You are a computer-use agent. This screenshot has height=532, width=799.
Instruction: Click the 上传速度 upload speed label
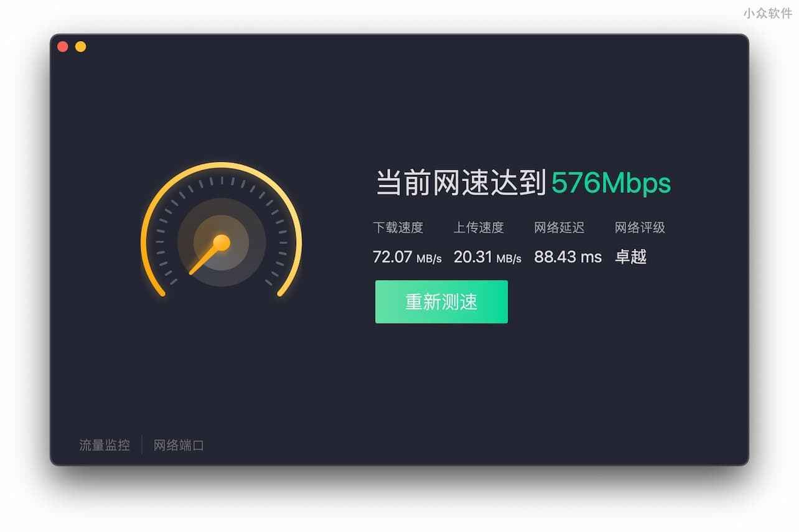point(479,228)
